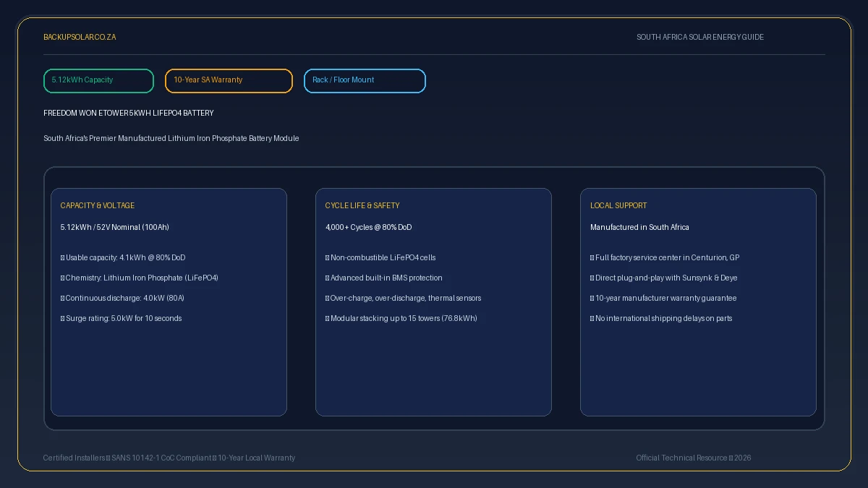Viewport: 868px width, 488px height.
Task: Click the "Freedom Won eTower 5kWh LiFePO4 Battery" title
Action: (129, 114)
